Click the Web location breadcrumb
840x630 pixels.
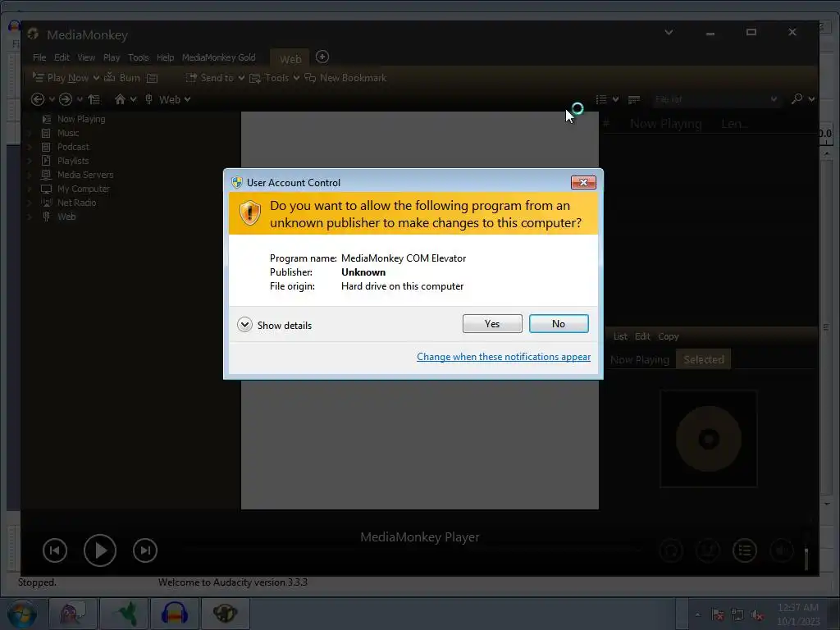pyautogui.click(x=169, y=99)
